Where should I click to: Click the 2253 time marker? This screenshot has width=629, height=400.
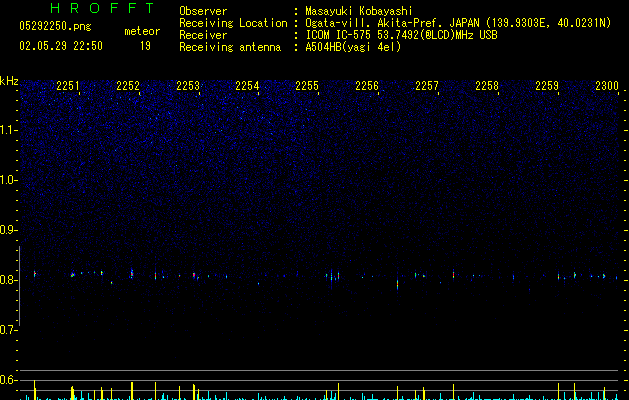(188, 86)
